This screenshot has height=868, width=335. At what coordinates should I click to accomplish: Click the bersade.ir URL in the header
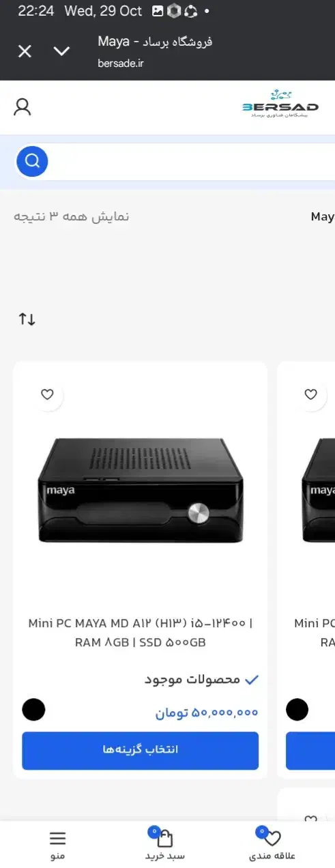[121, 63]
